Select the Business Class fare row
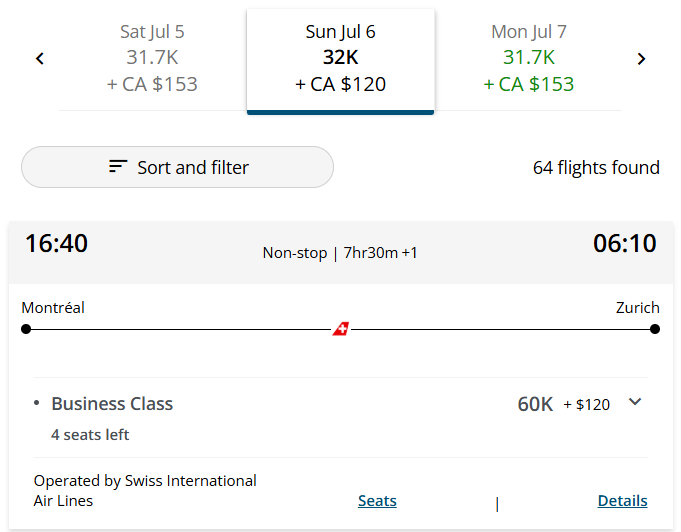Screen dimensions: 681x532 point(340,417)
